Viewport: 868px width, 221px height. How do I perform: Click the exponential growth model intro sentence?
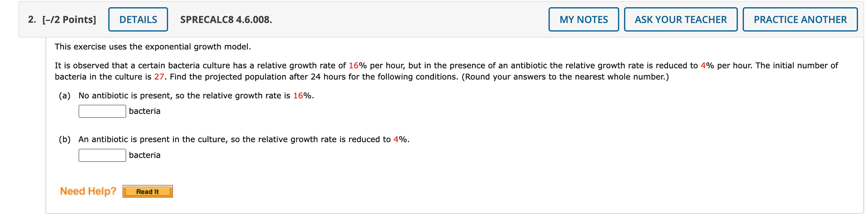pos(152,47)
